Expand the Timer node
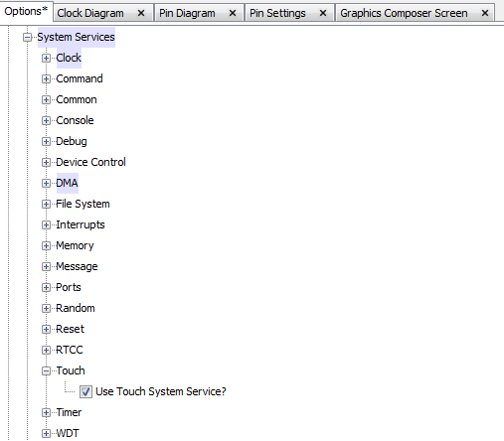504x441 pixels. [x=46, y=413]
